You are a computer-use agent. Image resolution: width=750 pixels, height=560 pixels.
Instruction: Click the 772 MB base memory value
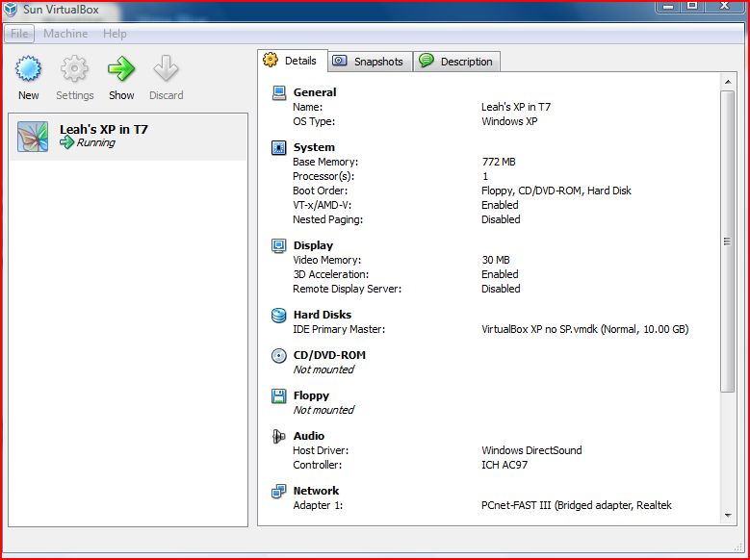click(x=499, y=162)
